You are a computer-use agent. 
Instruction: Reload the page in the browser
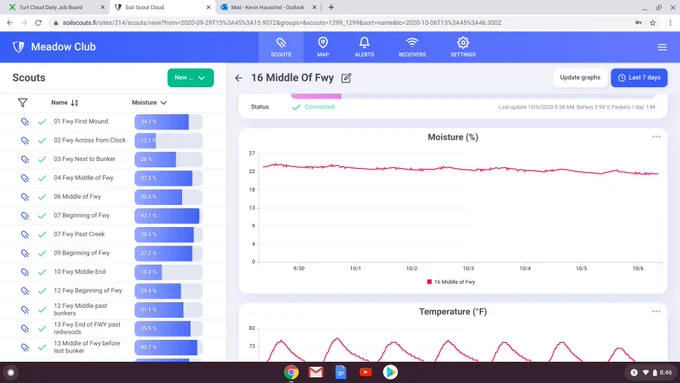tap(38, 23)
